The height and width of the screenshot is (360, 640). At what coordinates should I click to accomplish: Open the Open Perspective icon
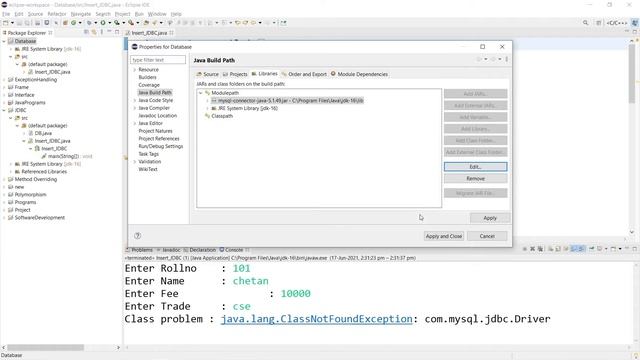599,23
